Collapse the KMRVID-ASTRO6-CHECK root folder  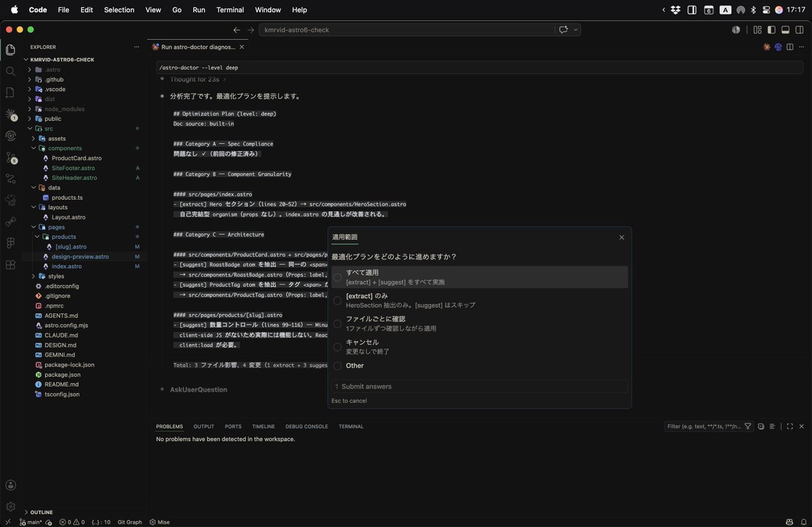[62, 60]
